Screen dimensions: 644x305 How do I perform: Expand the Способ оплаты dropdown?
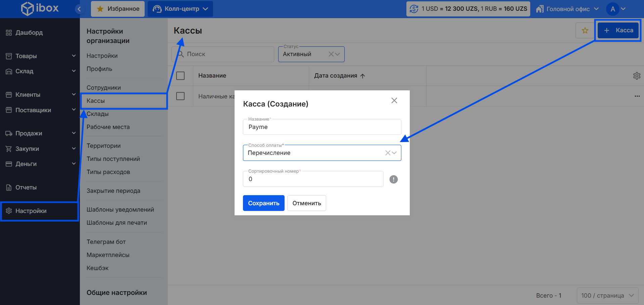(395, 153)
